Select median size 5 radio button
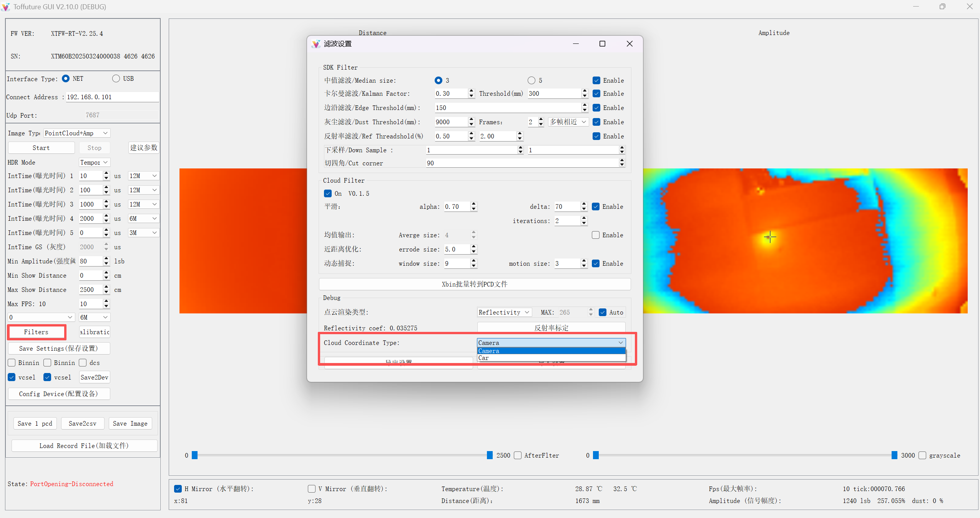This screenshot has width=980, height=518. (531, 80)
